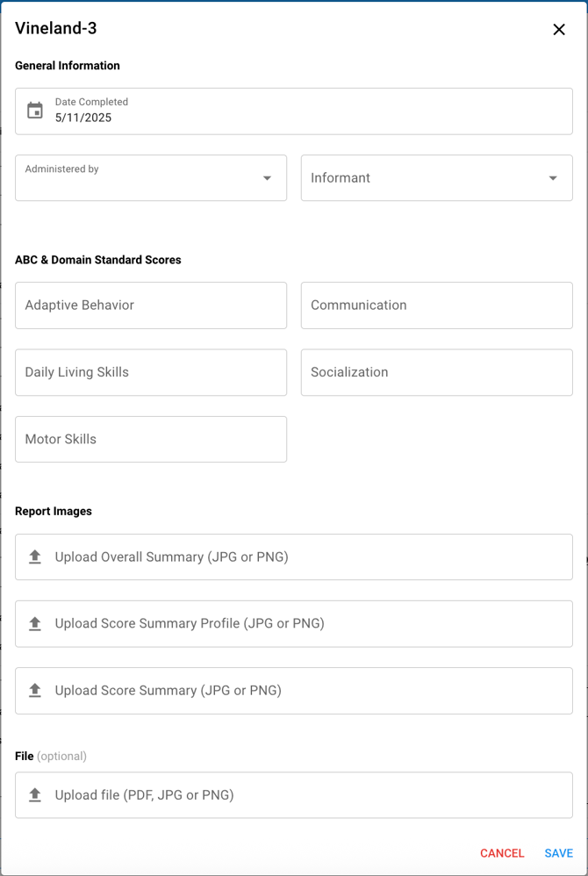Expand the Administered by dropdown arrow
Screen dimensions: 588x876
click(x=268, y=178)
